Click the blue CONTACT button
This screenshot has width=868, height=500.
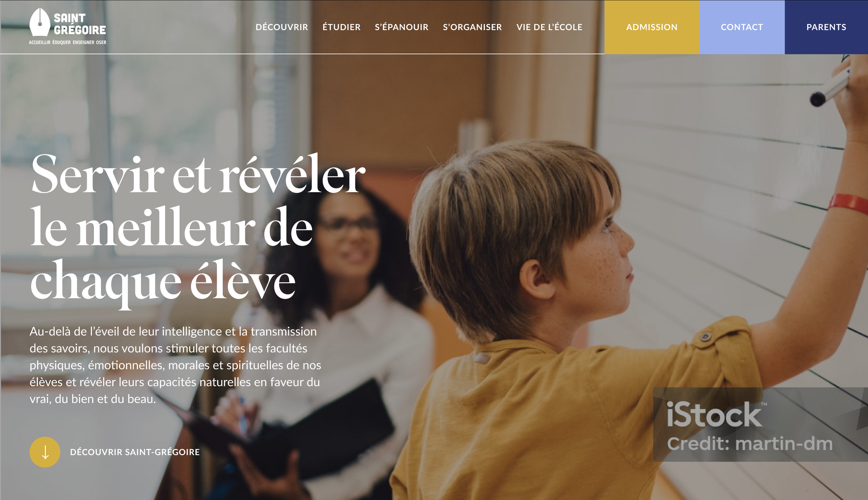[x=741, y=27]
